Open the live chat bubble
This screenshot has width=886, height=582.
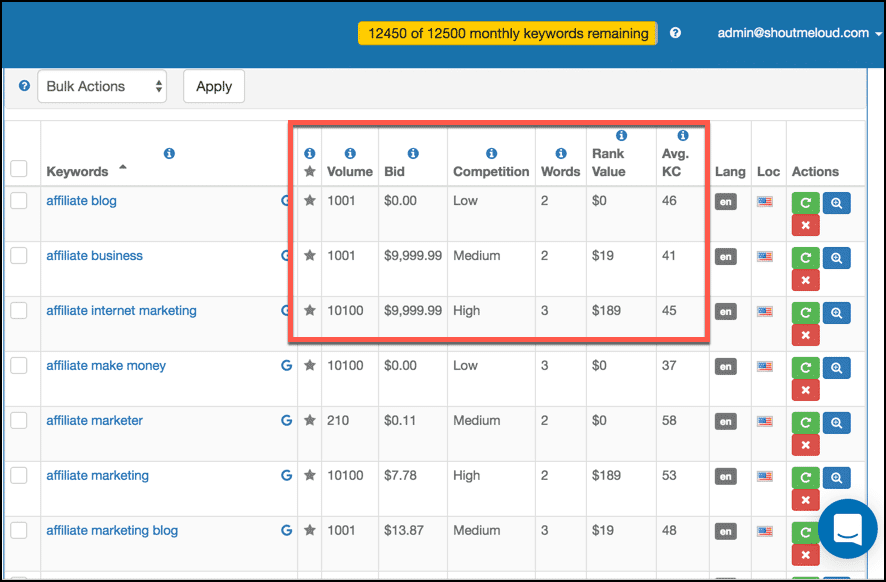(x=848, y=528)
